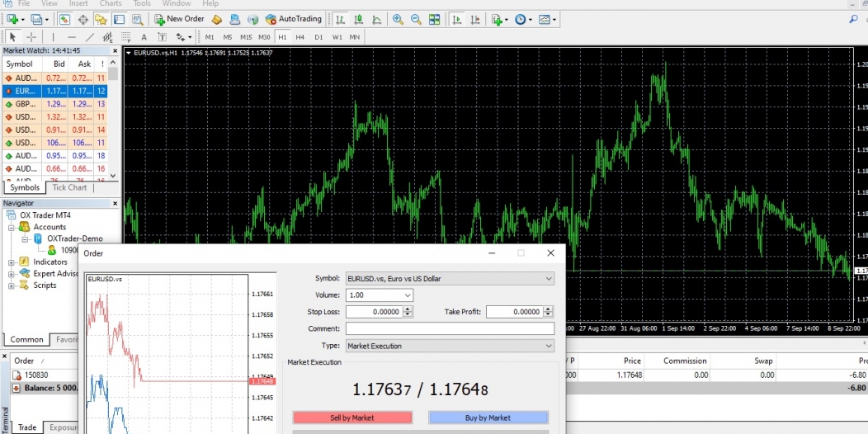Select the Text tool labeled A

tap(144, 37)
